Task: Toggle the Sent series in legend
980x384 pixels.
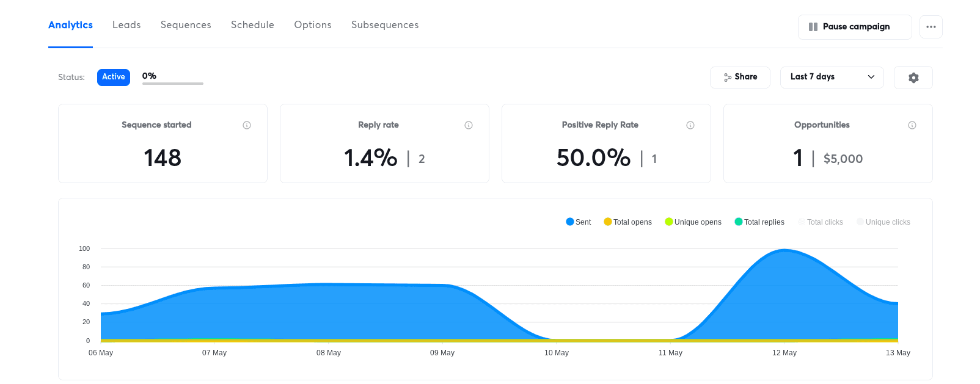Action: tap(579, 222)
